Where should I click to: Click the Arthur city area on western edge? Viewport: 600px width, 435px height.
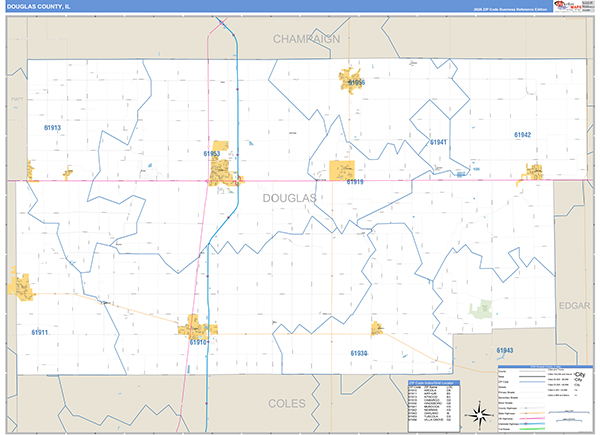pyautogui.click(x=21, y=287)
